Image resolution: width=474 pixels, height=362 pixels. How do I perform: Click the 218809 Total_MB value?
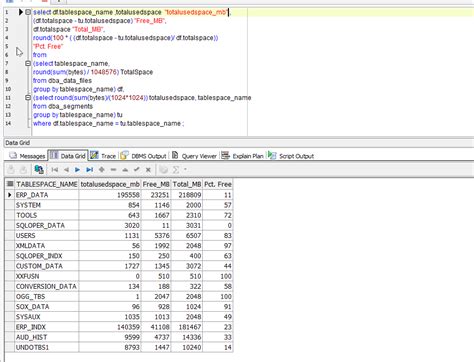pos(187,195)
